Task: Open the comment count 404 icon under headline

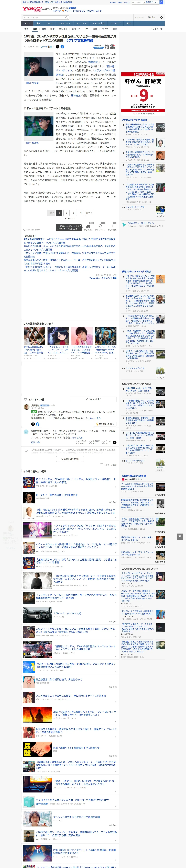Action: pyautogui.click(x=44, y=47)
